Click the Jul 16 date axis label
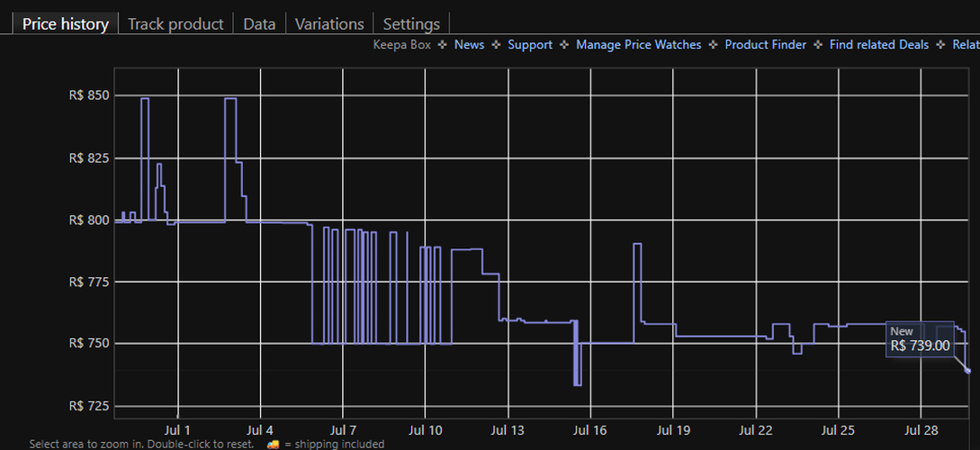980x450 pixels. (590, 430)
